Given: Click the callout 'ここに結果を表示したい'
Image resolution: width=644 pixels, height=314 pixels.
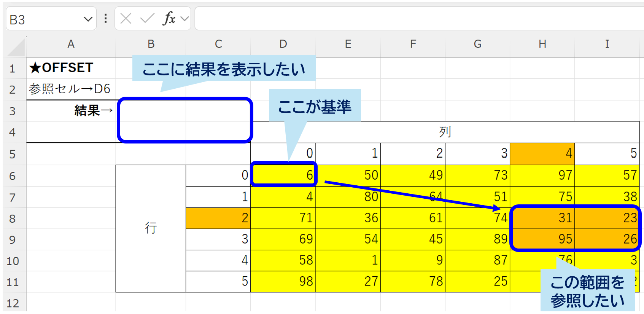Looking at the screenshot, I should pyautogui.click(x=224, y=69).
